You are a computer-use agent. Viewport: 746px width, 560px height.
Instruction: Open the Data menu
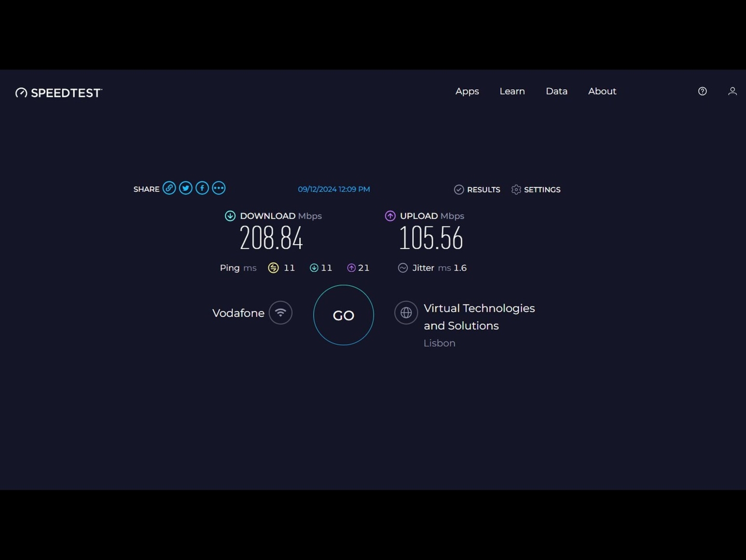click(x=556, y=91)
